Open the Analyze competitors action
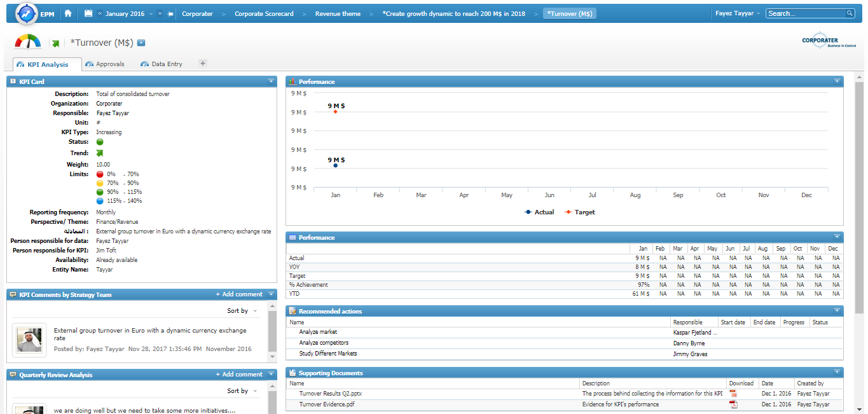Image resolution: width=868 pixels, height=414 pixels. (324, 343)
